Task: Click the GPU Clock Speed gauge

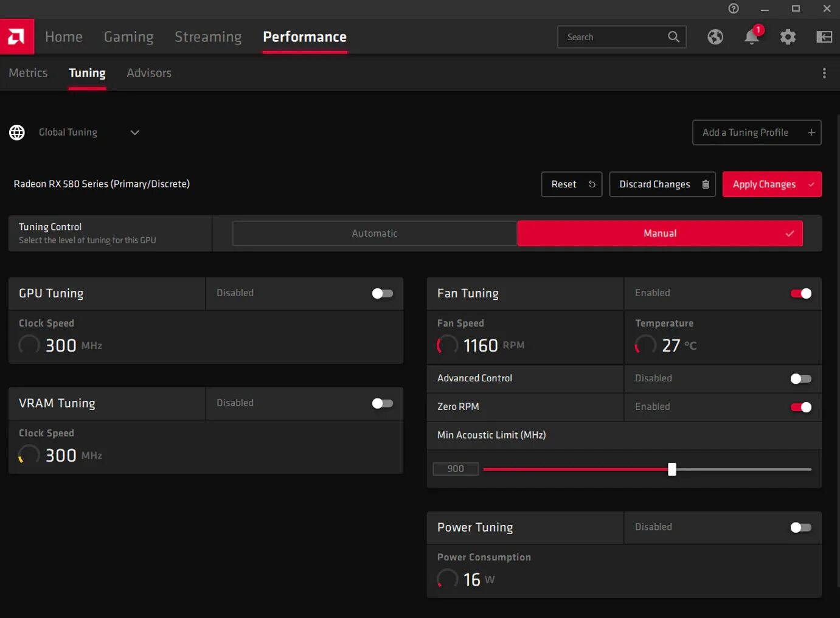Action: click(x=29, y=345)
